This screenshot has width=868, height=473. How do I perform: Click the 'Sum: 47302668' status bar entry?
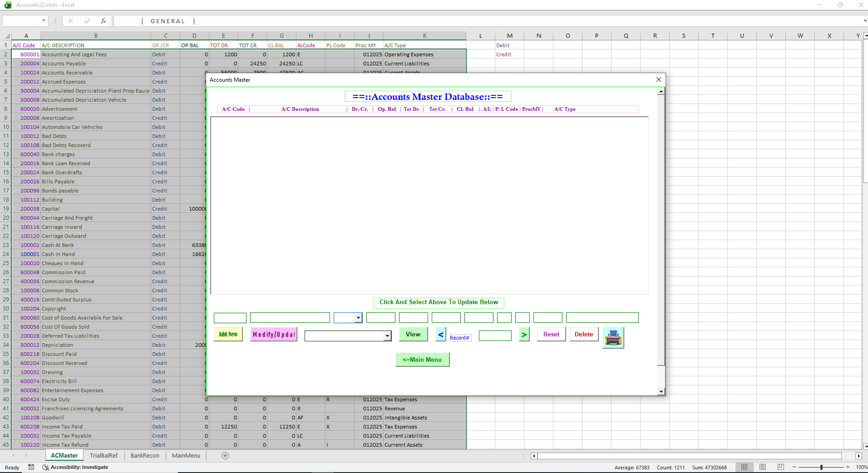tap(709, 468)
